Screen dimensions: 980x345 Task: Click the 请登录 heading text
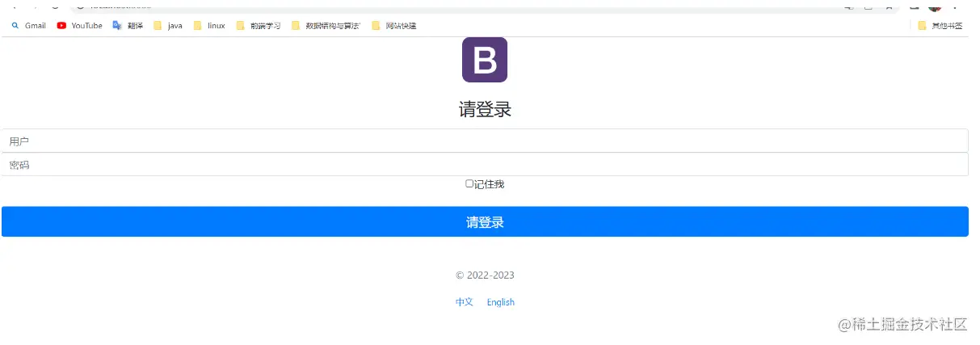pyautogui.click(x=485, y=110)
